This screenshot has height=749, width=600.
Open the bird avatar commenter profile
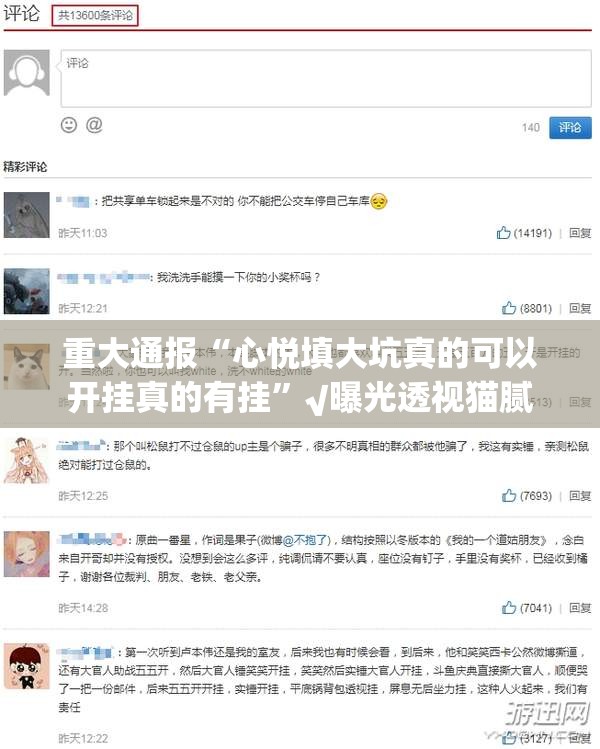pos(27,215)
